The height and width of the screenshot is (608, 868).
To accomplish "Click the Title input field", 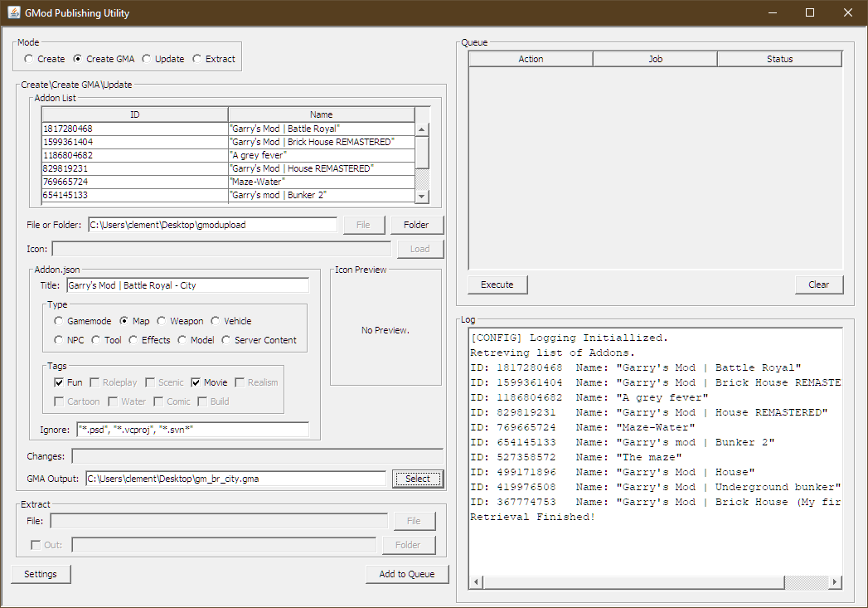I will click(187, 285).
